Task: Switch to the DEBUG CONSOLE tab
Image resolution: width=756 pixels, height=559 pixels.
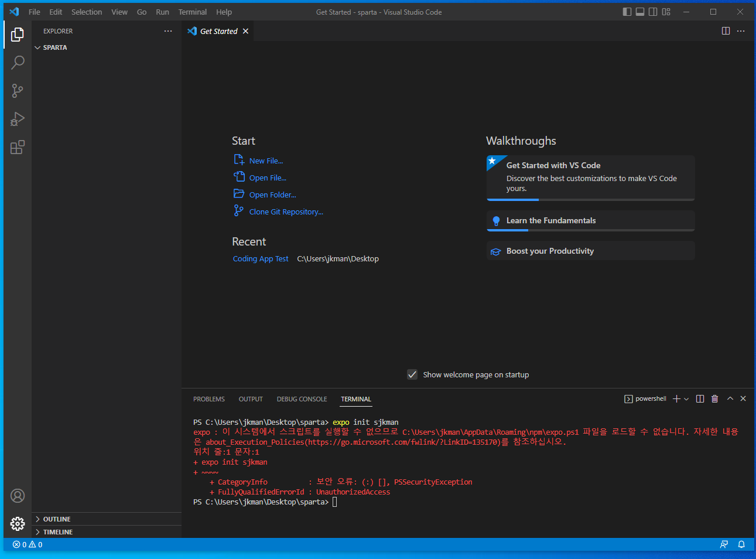Action: (302, 399)
